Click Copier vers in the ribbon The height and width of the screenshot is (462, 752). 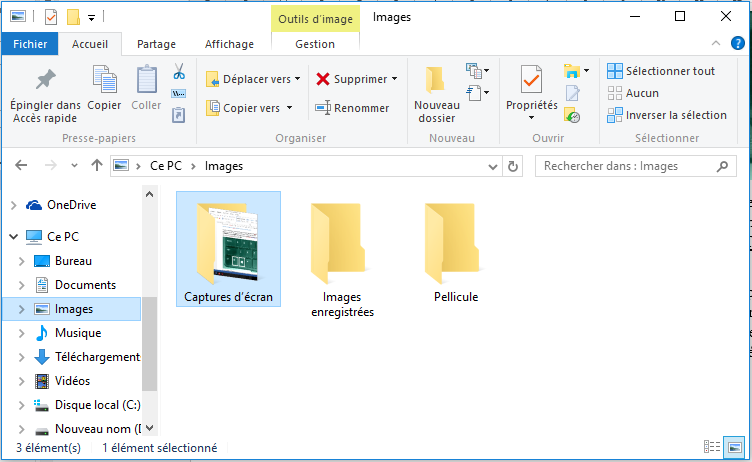click(249, 108)
